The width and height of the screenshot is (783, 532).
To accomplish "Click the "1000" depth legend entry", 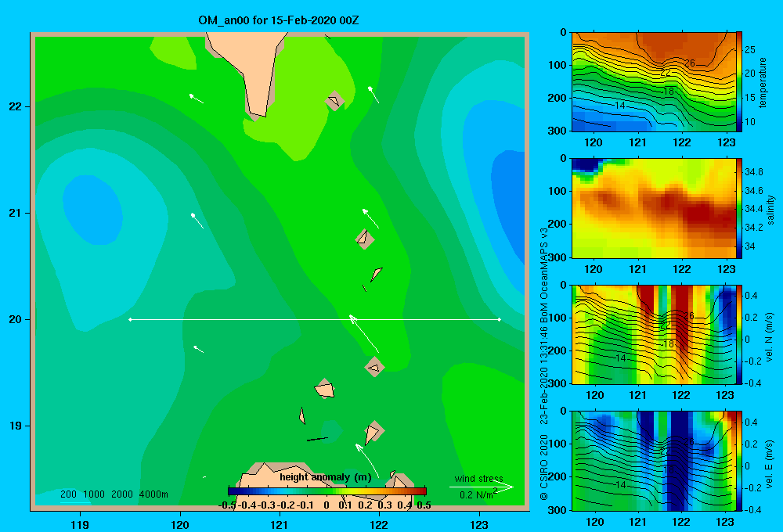I will click(94, 494).
